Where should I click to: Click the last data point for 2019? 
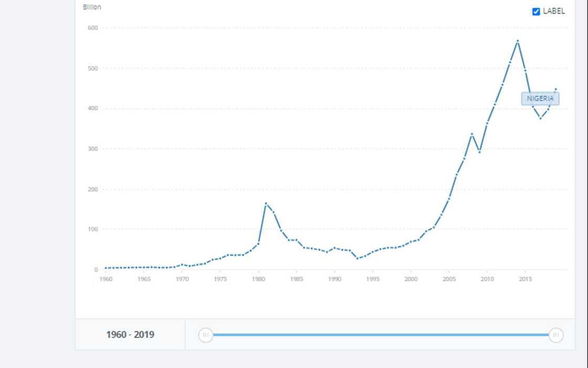555,89
